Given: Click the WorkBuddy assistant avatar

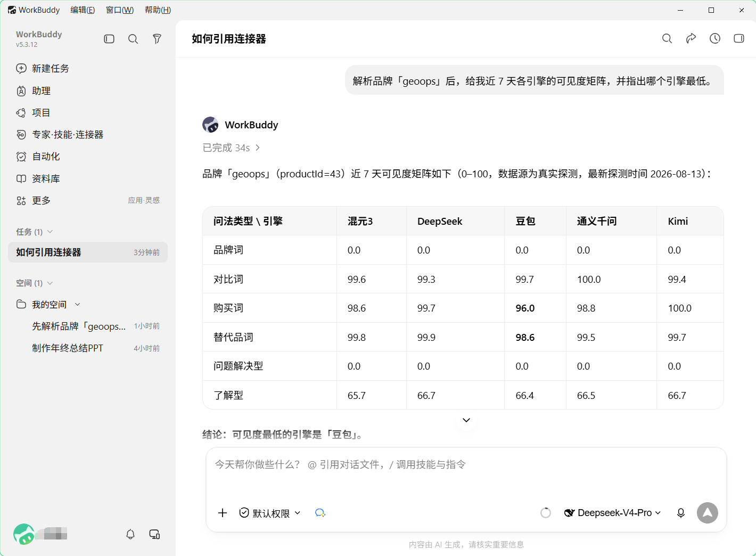Looking at the screenshot, I should pos(210,125).
